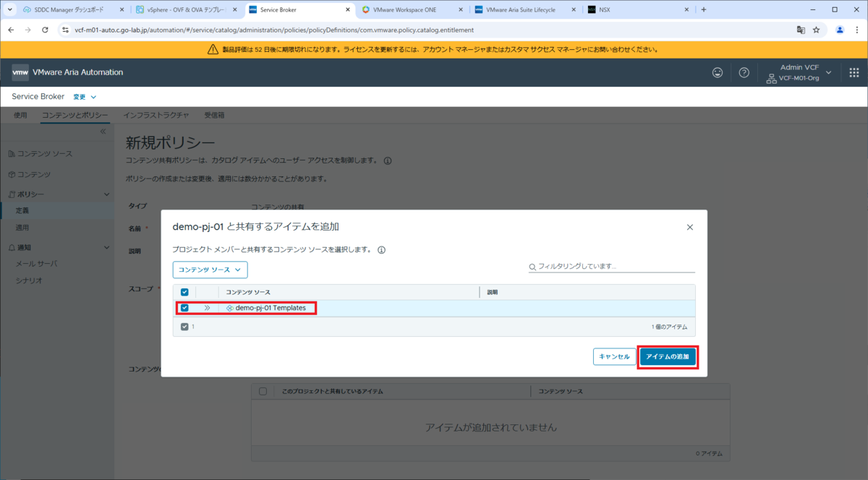Toggle the select-all header checkbox in dialog
The height and width of the screenshot is (480, 868).
(x=184, y=292)
